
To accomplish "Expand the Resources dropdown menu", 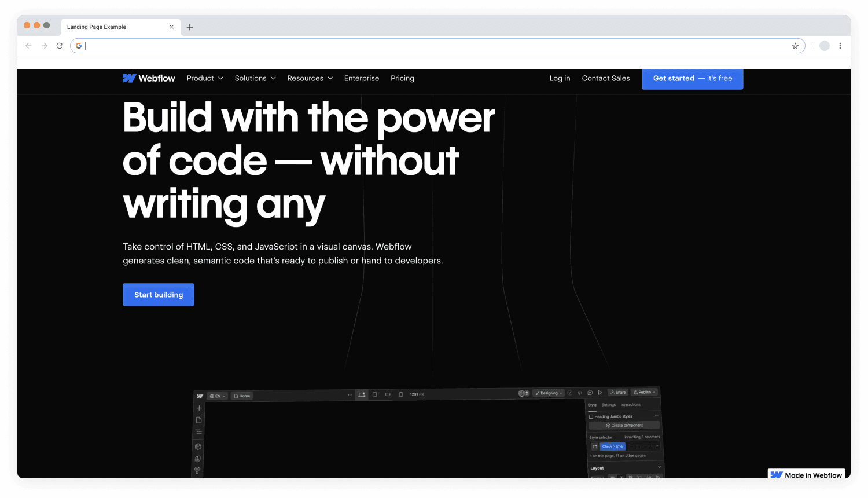I will coord(310,78).
